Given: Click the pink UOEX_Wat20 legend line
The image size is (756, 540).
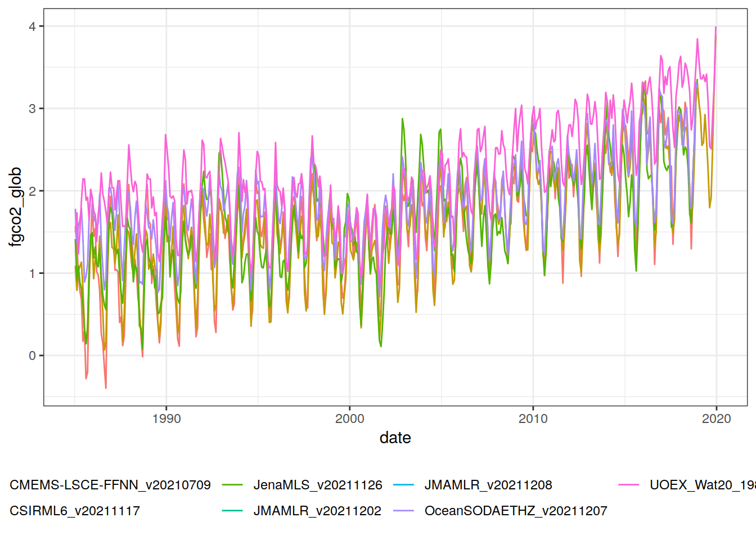Looking at the screenshot, I should tap(628, 485).
